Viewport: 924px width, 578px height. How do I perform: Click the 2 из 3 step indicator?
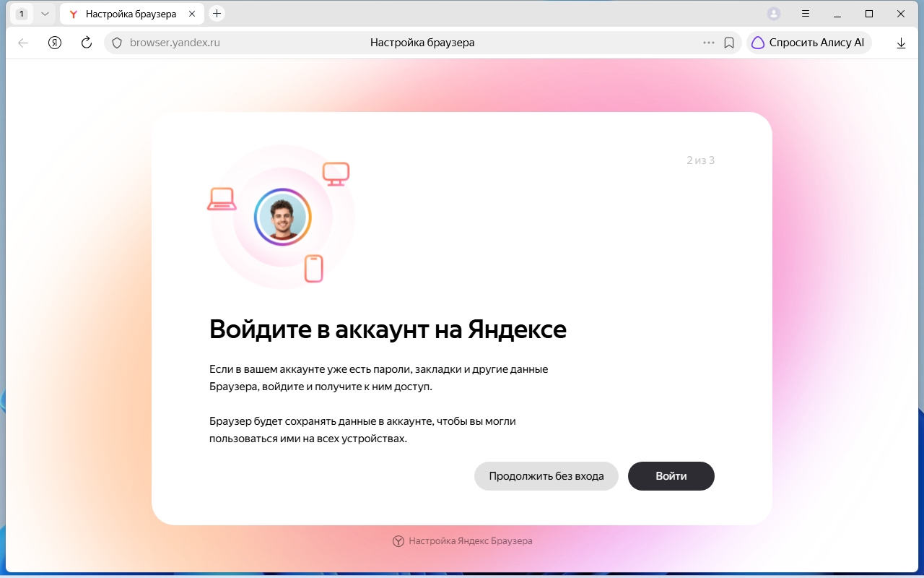click(x=700, y=160)
